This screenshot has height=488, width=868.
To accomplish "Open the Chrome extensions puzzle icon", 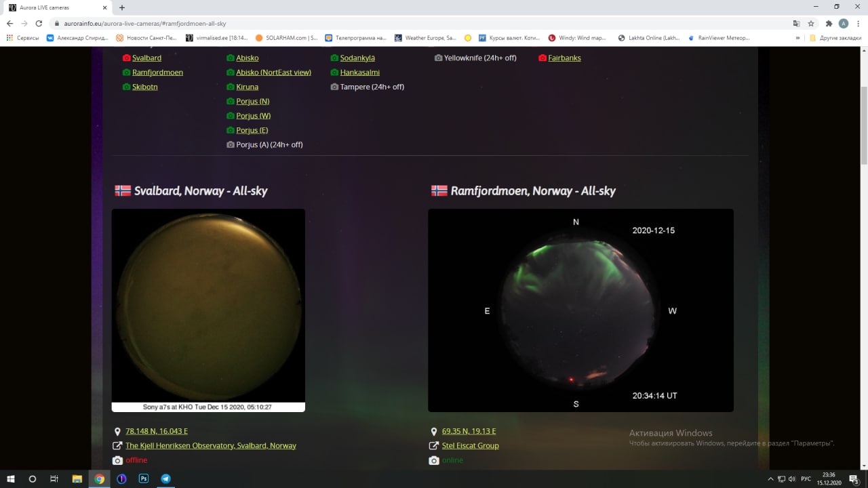I will [829, 23].
